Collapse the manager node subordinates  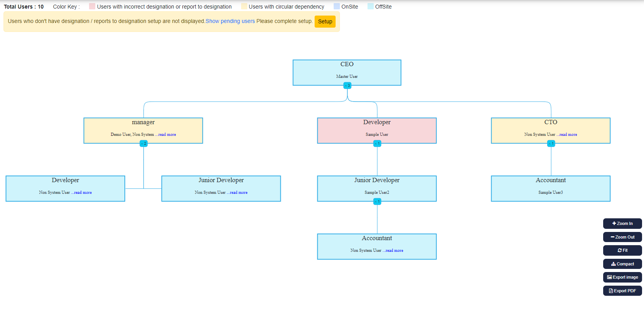point(143,144)
